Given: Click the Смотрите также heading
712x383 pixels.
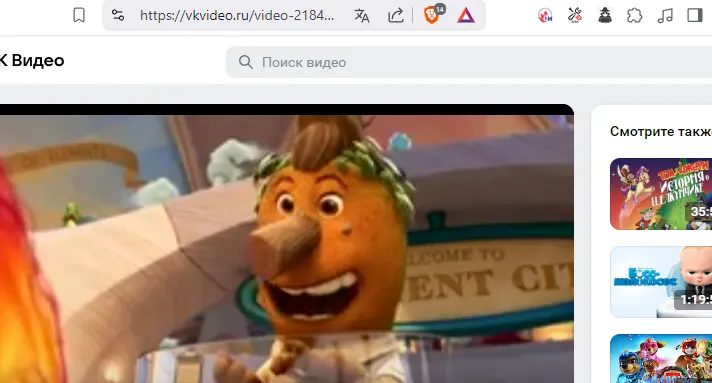Looking at the screenshot, I should [661, 132].
